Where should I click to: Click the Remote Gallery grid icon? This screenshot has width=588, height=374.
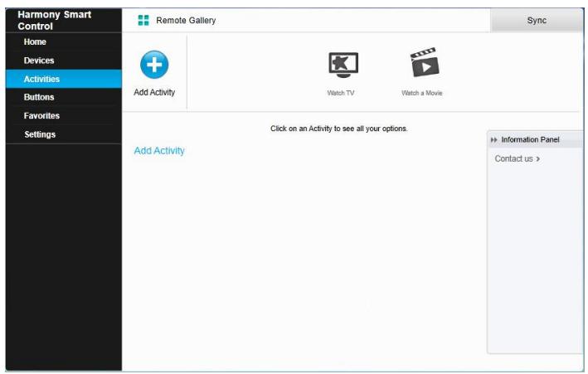point(143,20)
